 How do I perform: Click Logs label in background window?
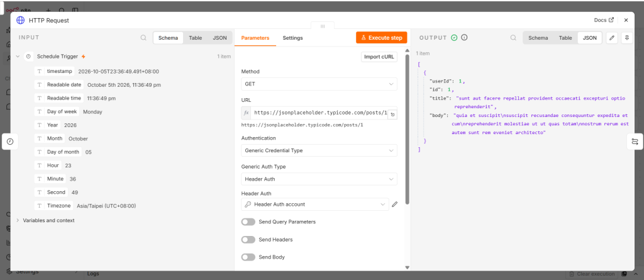pyautogui.click(x=94, y=274)
